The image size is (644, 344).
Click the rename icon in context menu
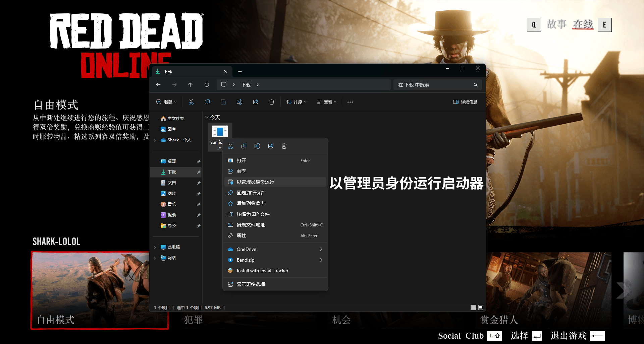257,146
